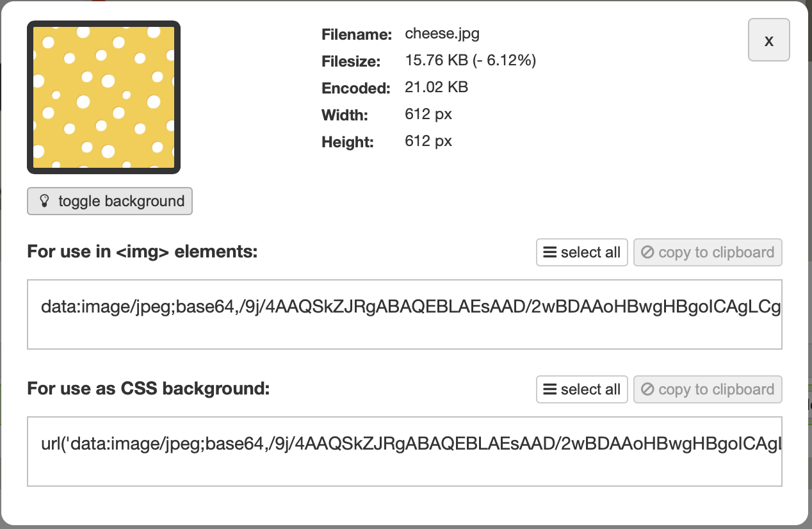Click the Encoded size value 21.02 KB
The height and width of the screenshot is (529, 812).
tap(436, 87)
